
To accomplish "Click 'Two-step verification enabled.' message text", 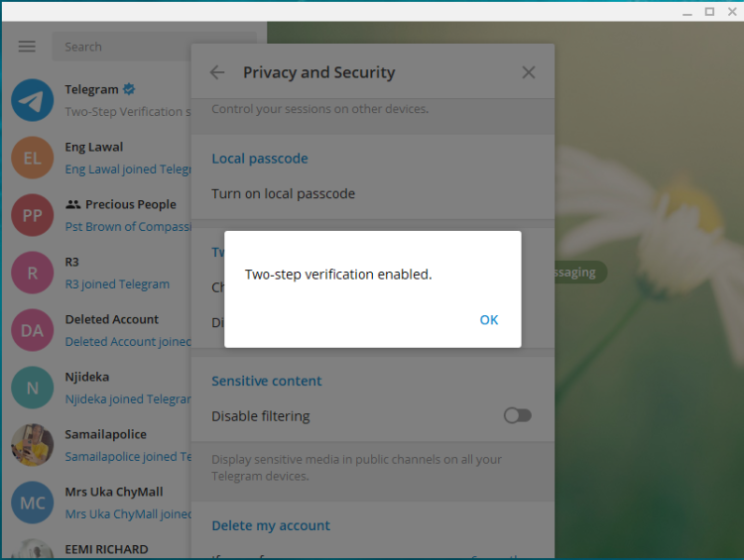I will [338, 275].
